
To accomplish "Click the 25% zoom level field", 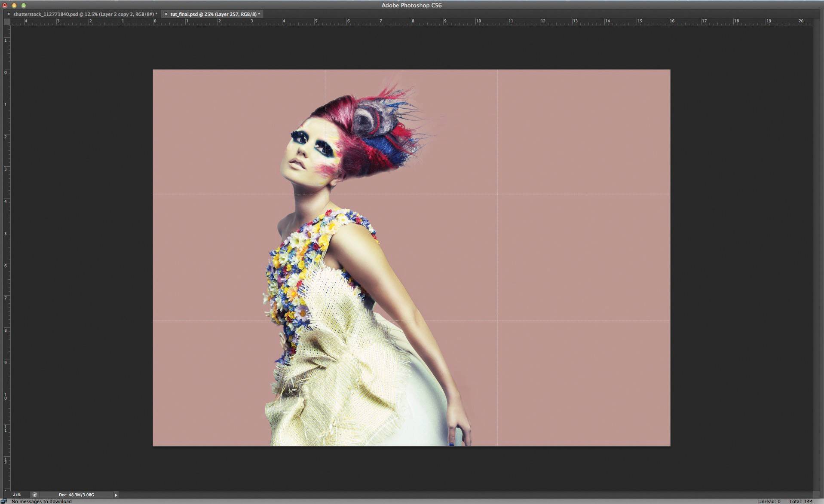I will (x=17, y=495).
